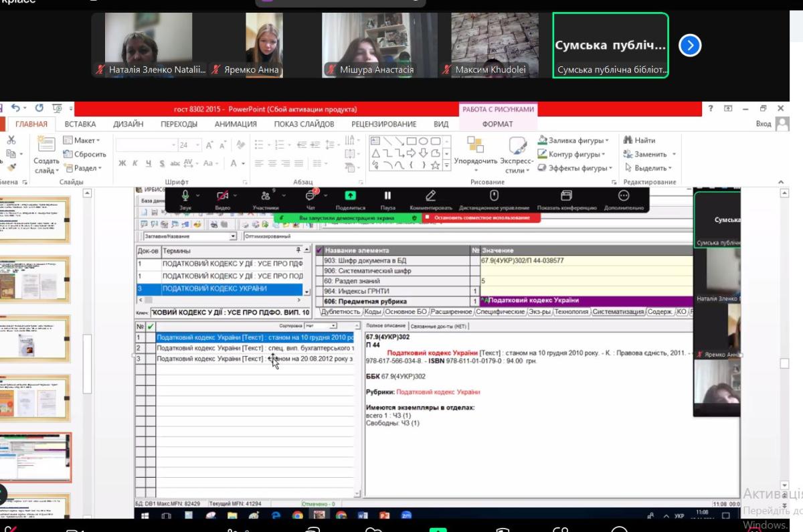The image size is (803, 532).
Task: Switch to the ВСТАВКА ribbon tab
Action: (x=80, y=124)
